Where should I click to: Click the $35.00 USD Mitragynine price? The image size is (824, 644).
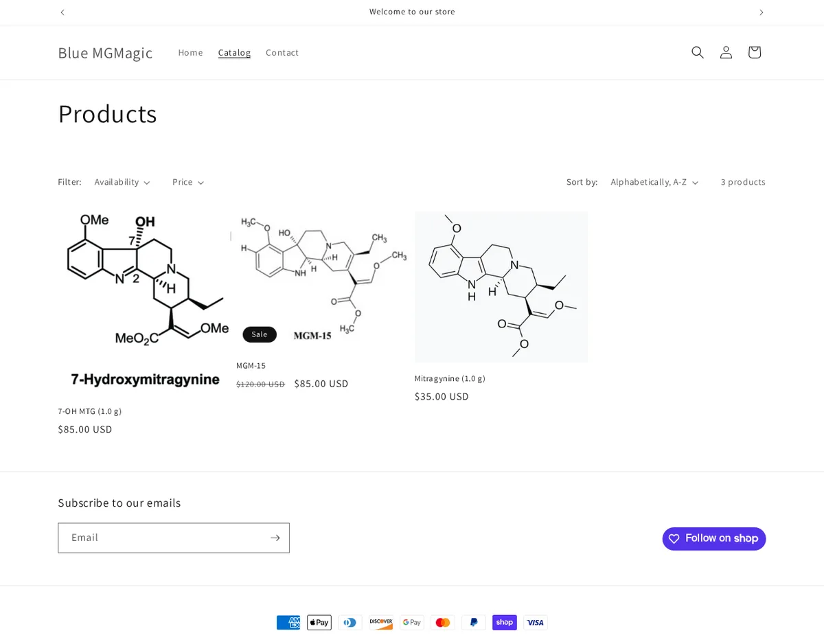442,396
